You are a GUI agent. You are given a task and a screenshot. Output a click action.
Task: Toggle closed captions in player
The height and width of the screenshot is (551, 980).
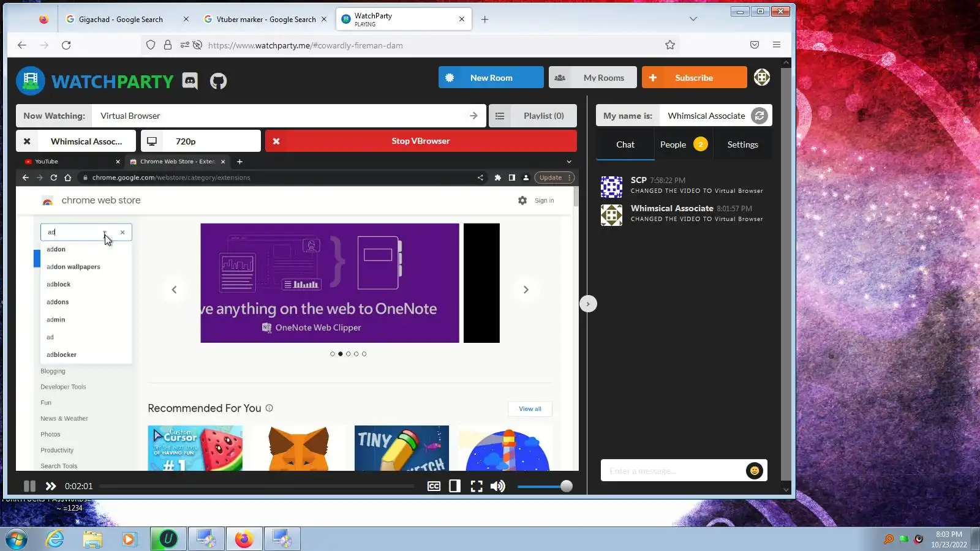[434, 486]
